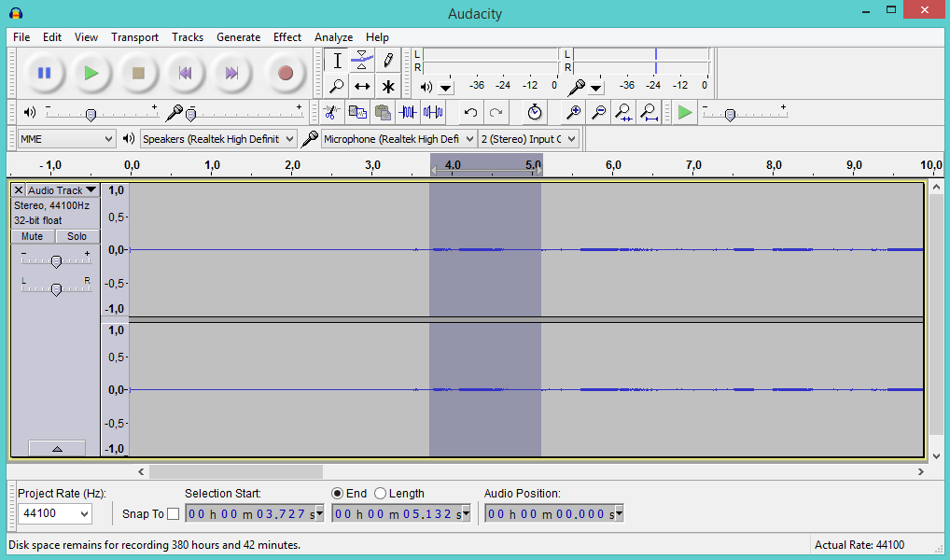Open the File menu
This screenshot has height=560, width=950.
pyautogui.click(x=21, y=37)
